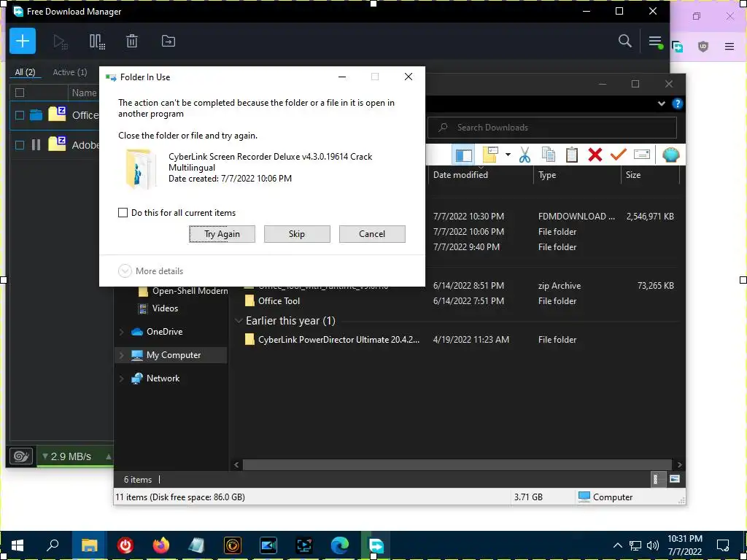747x560 pixels.
Task: Sort by the Date modified column
Action: pos(481,175)
